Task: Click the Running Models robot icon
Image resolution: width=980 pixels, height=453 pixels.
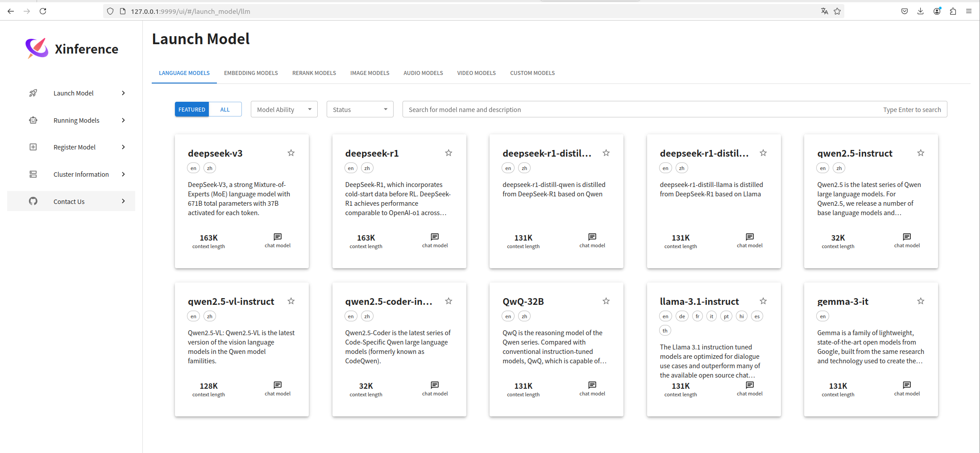Action: pyautogui.click(x=33, y=120)
